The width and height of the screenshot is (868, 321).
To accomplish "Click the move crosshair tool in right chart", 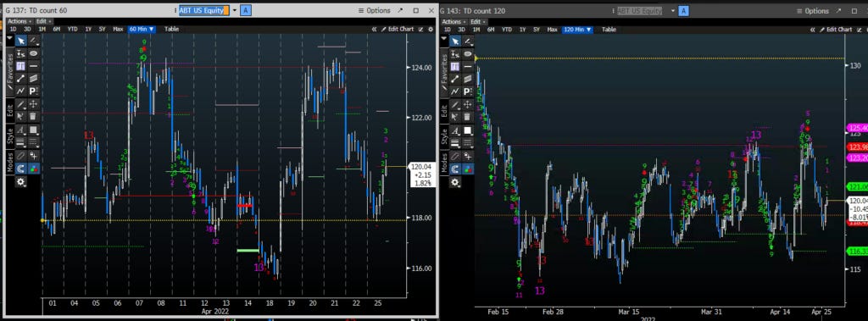I will pos(468,104).
